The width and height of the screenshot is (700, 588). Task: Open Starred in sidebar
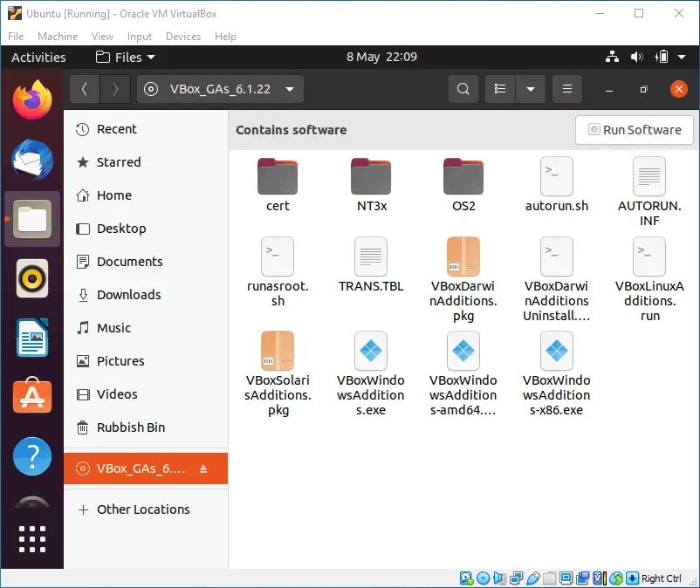point(146,162)
